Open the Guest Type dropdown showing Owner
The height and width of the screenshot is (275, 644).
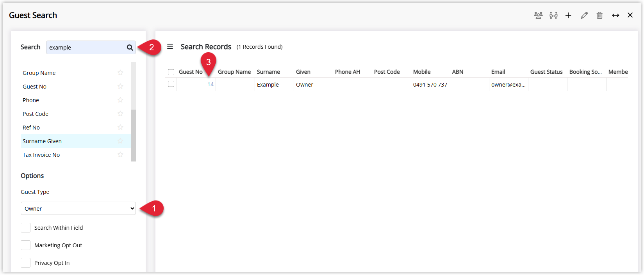pos(78,208)
